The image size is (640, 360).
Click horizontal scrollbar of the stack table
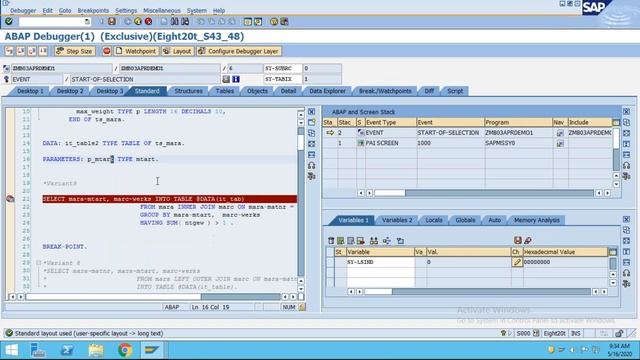click(x=484, y=193)
